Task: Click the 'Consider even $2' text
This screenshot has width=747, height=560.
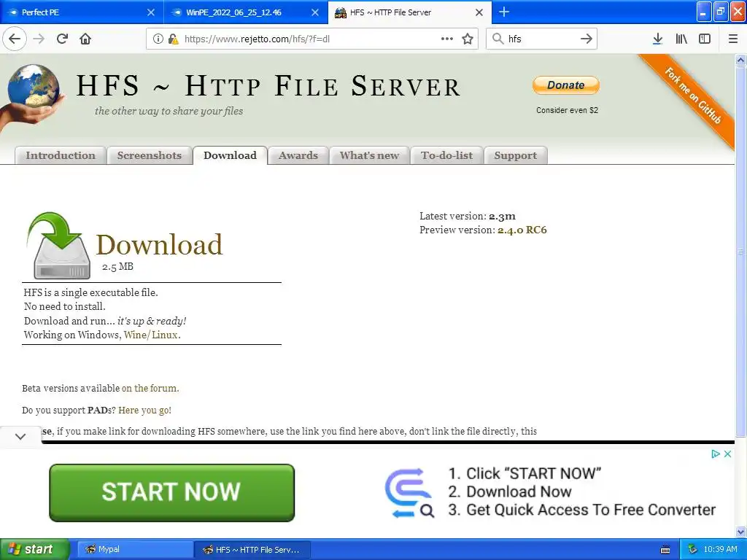Action: coord(567,110)
